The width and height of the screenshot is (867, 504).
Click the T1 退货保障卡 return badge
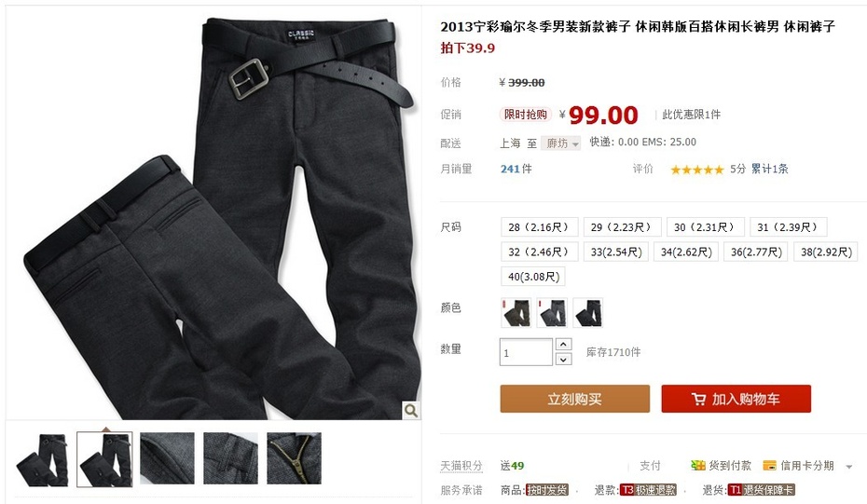click(761, 490)
